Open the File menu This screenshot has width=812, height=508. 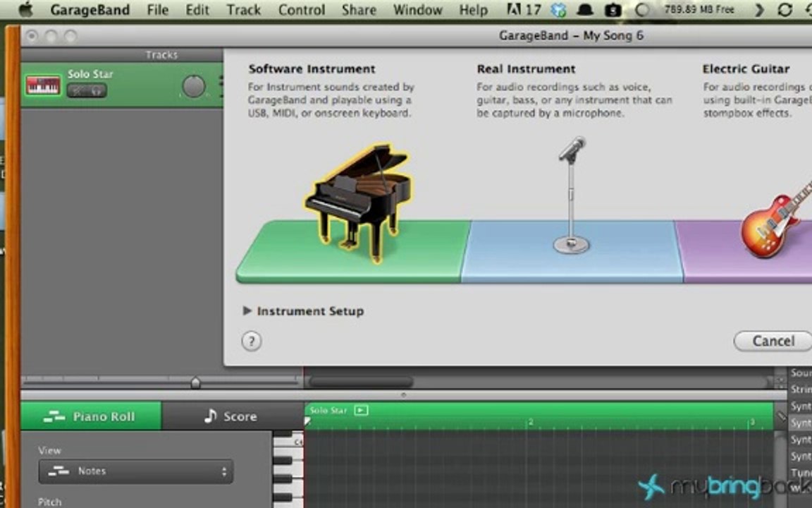[157, 10]
